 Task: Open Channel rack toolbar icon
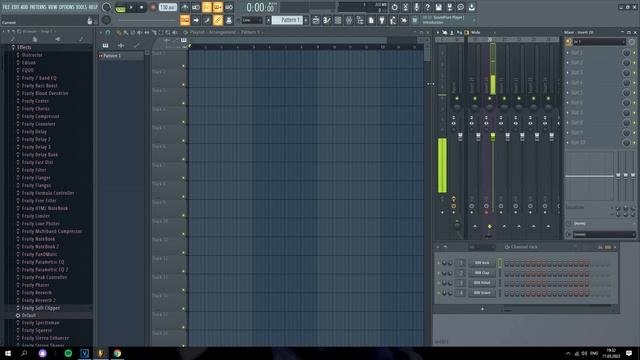point(338,20)
